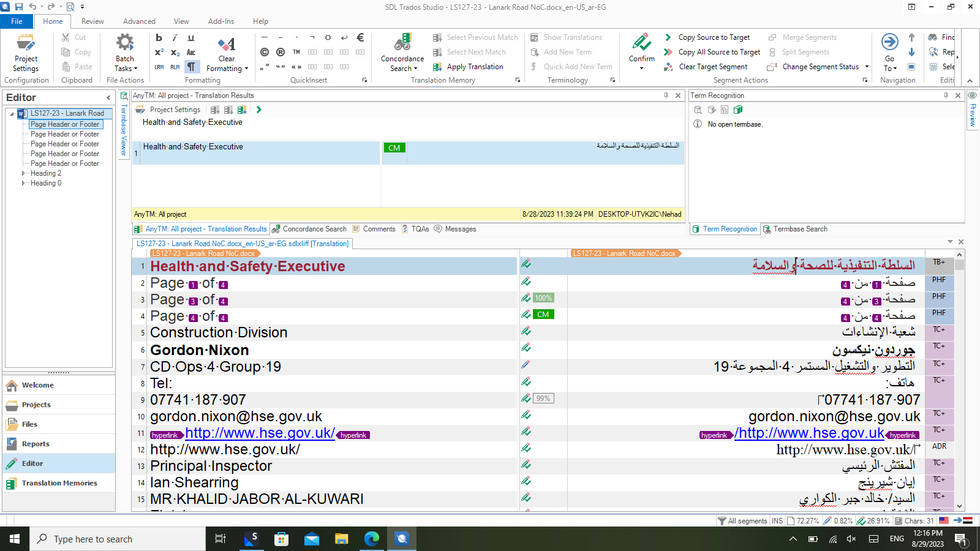980x551 pixels.
Task: Open the Termbase Search tab
Action: 795,229
